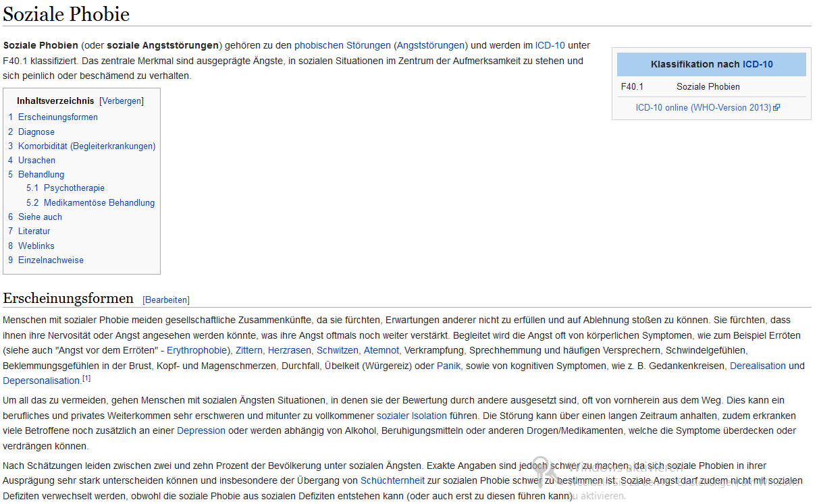Click the Inhaltsverzeichnis heading in the contents box
This screenshot has height=504, width=819.
(55, 101)
